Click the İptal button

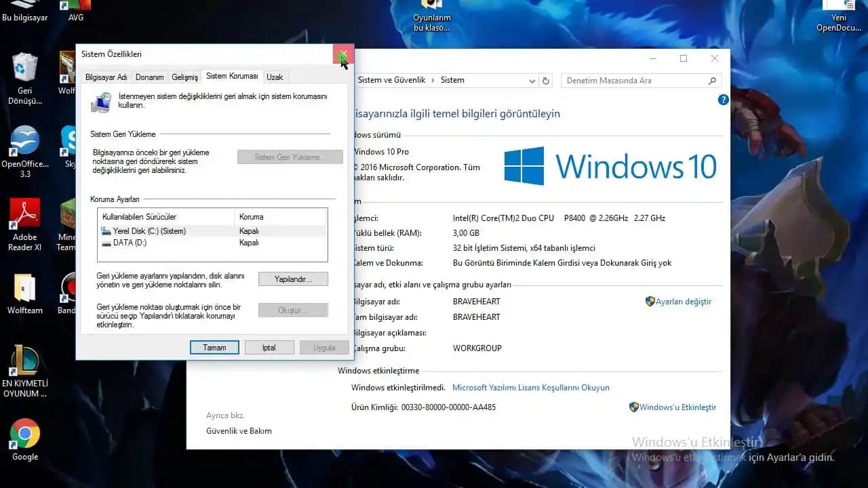269,348
